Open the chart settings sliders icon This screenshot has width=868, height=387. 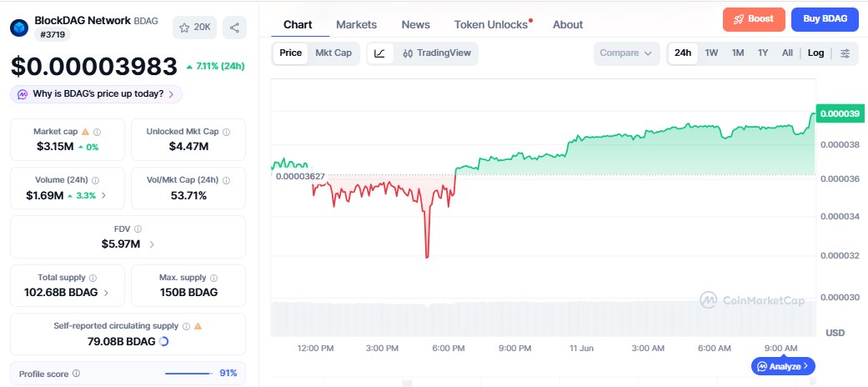coord(845,53)
